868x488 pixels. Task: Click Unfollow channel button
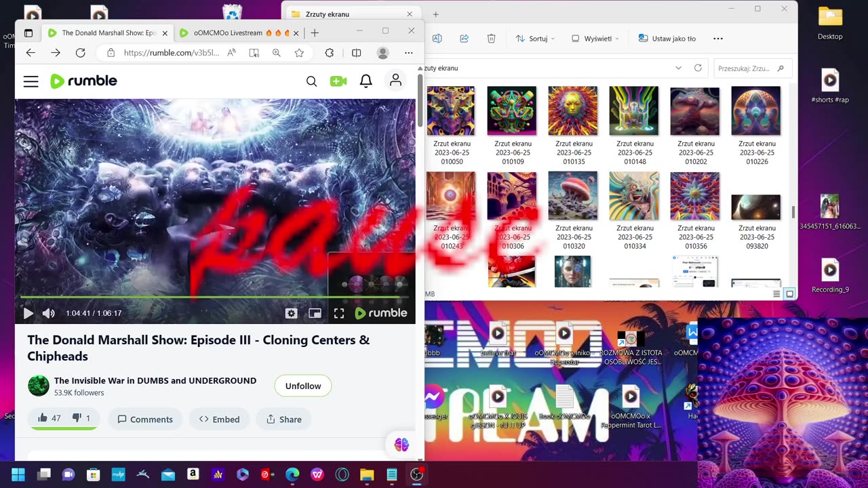[x=303, y=386]
